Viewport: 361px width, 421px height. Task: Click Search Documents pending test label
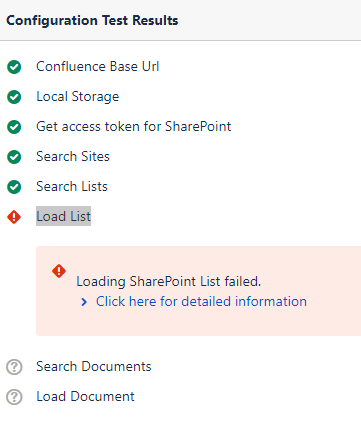[x=94, y=366]
